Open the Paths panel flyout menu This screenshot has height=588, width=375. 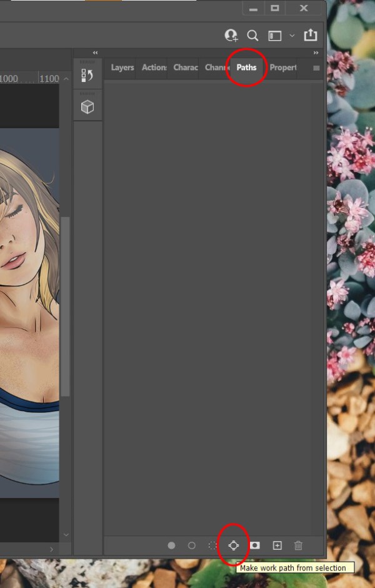pyautogui.click(x=316, y=68)
